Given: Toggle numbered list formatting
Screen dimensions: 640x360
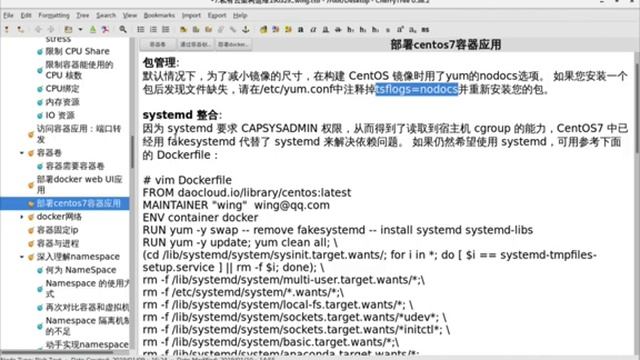Looking at the screenshot, I should 153,29.
